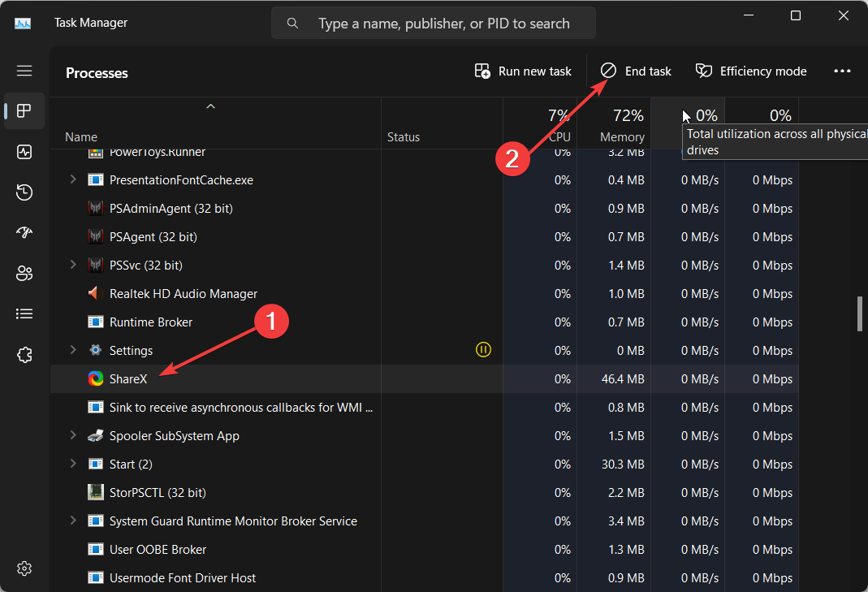Click the System Guard Runtime Monitor icon
Screen dimensions: 868x592
pos(96,521)
